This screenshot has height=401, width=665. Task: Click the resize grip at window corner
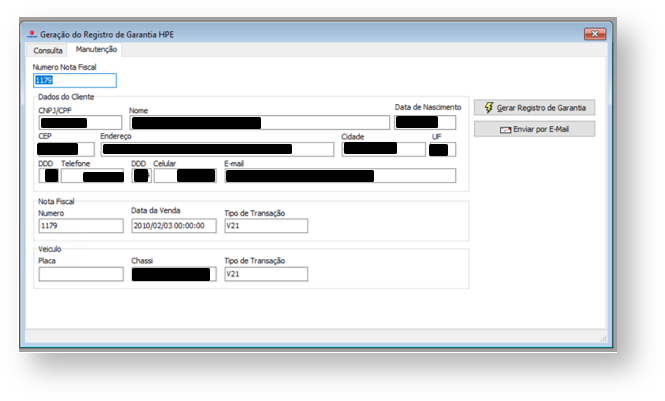click(x=603, y=338)
